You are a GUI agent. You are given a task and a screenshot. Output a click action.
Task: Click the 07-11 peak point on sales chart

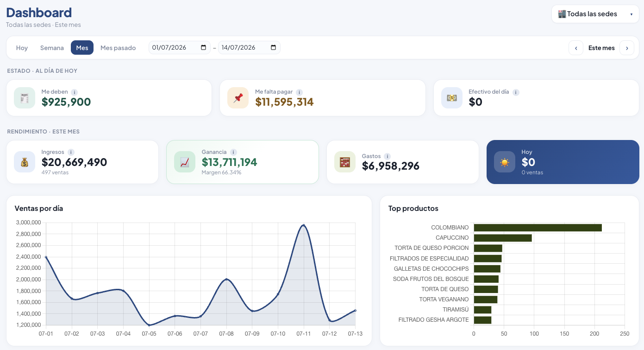point(304,225)
